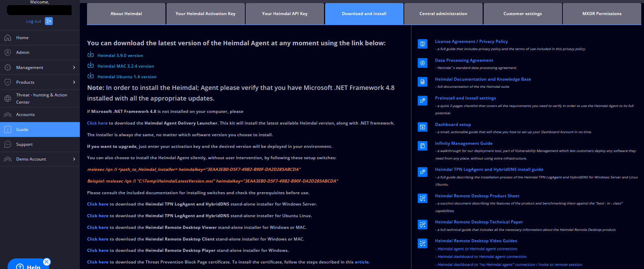
Task: Click the Home house icon in sidebar
Action: pyautogui.click(x=8, y=38)
